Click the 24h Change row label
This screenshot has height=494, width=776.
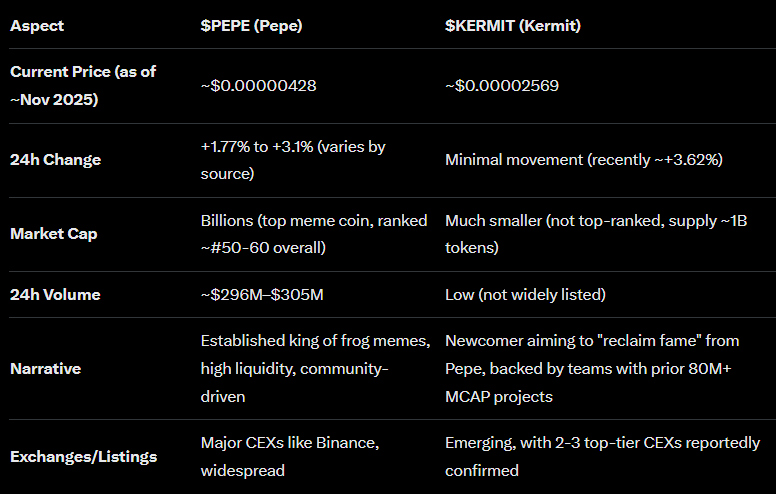pos(55,160)
